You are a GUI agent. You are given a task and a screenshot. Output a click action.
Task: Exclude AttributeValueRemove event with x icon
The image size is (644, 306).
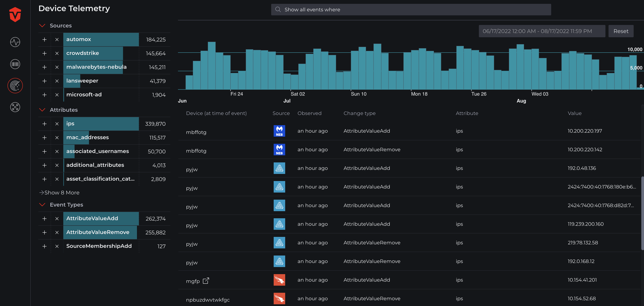[x=57, y=232]
